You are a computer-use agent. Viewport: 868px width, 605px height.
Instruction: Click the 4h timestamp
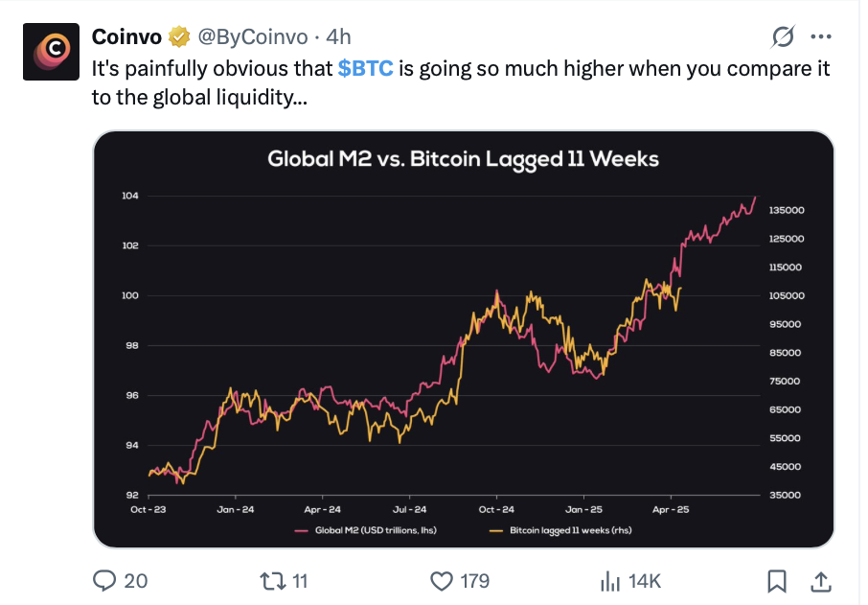[338, 37]
